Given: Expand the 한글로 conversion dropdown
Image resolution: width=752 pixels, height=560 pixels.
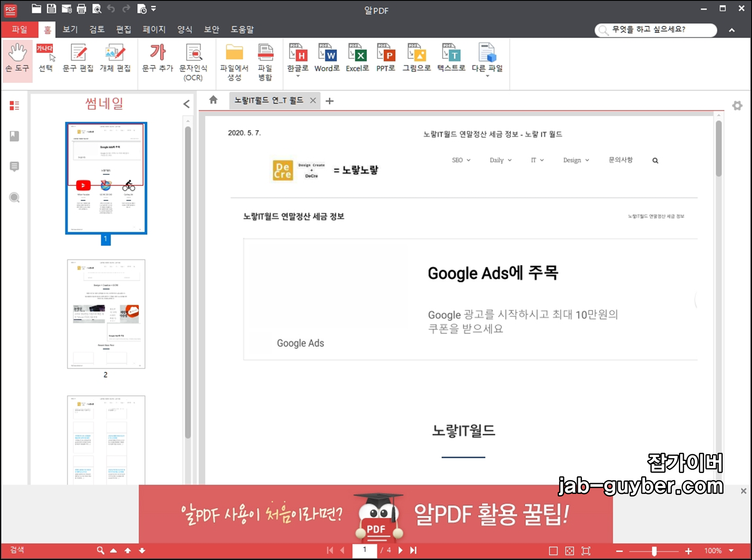Looking at the screenshot, I should click(298, 76).
